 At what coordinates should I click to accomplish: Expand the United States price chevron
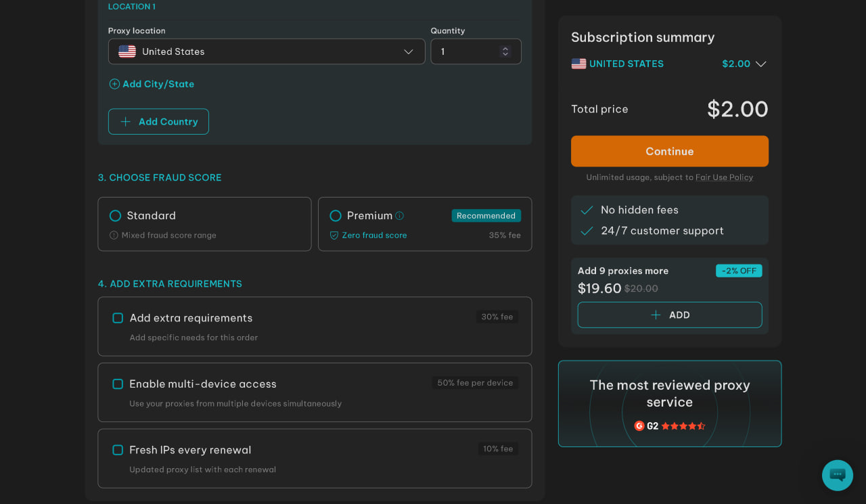pyautogui.click(x=760, y=64)
